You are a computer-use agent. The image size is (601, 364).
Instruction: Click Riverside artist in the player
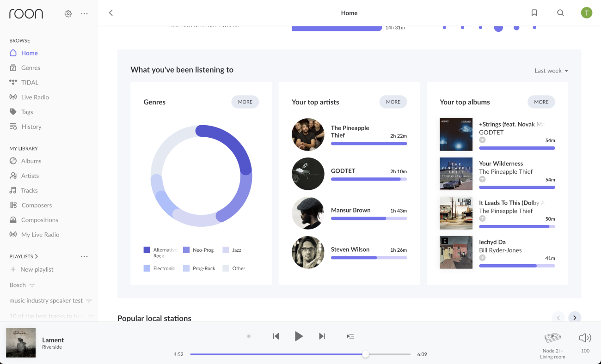(x=52, y=347)
